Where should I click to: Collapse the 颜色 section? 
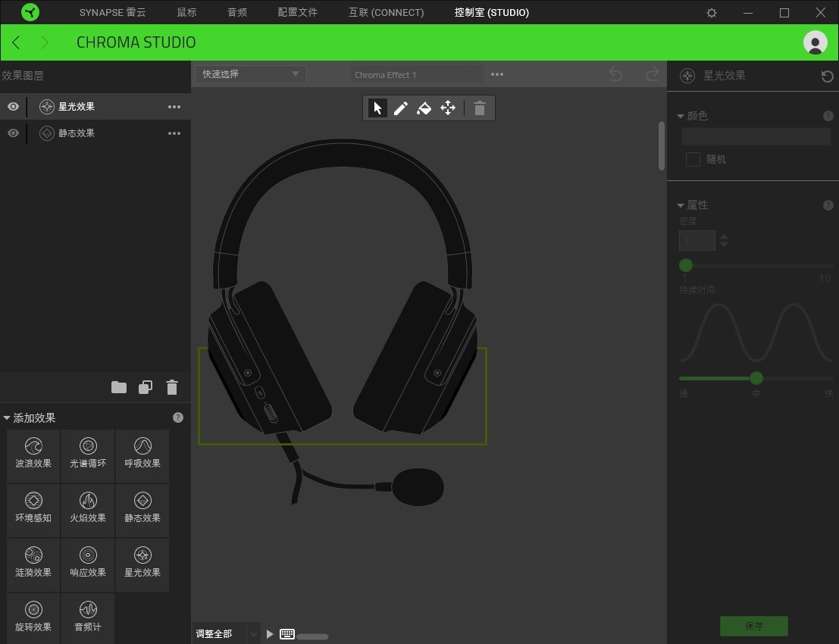click(681, 116)
